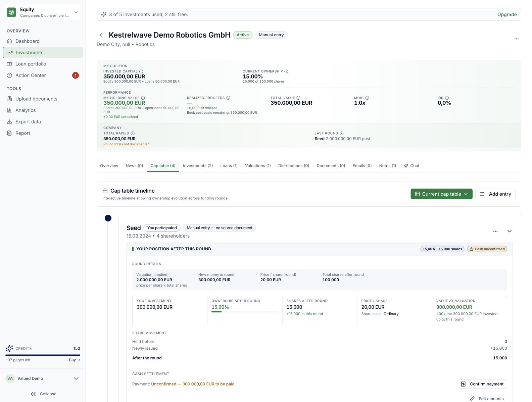Click the credits usage progress bar
The width and height of the screenshot is (532, 402).
[x=43, y=355]
